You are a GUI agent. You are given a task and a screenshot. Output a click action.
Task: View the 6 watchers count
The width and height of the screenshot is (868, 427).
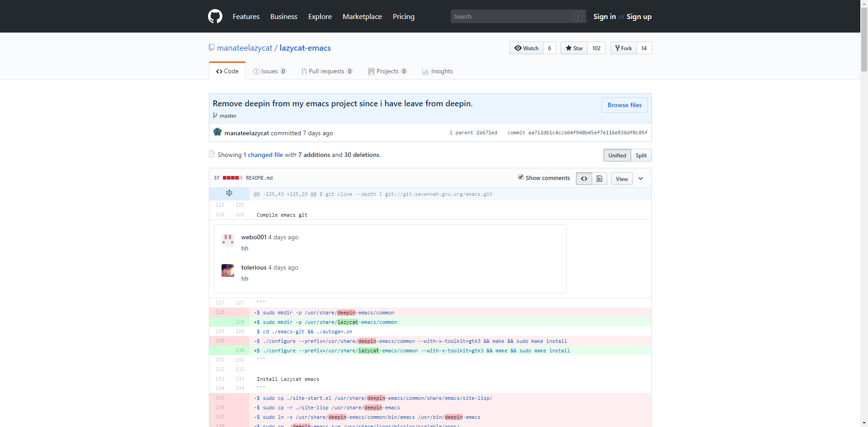pyautogui.click(x=550, y=48)
